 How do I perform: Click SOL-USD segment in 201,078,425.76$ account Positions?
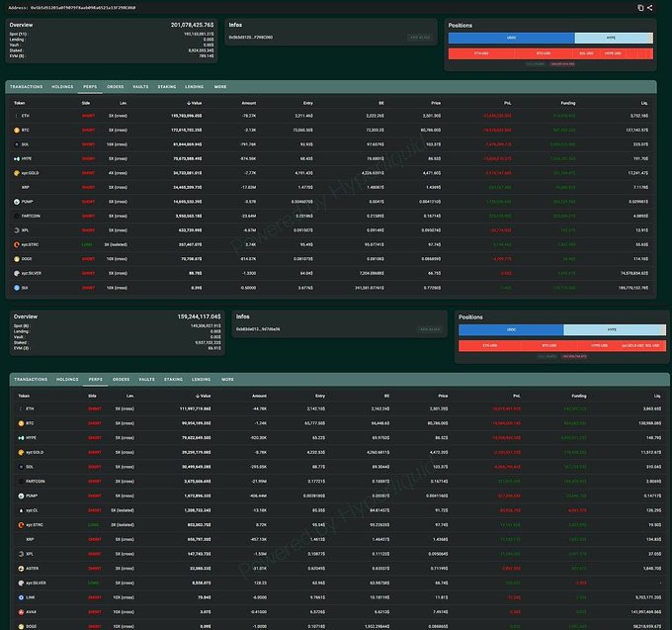click(x=586, y=53)
